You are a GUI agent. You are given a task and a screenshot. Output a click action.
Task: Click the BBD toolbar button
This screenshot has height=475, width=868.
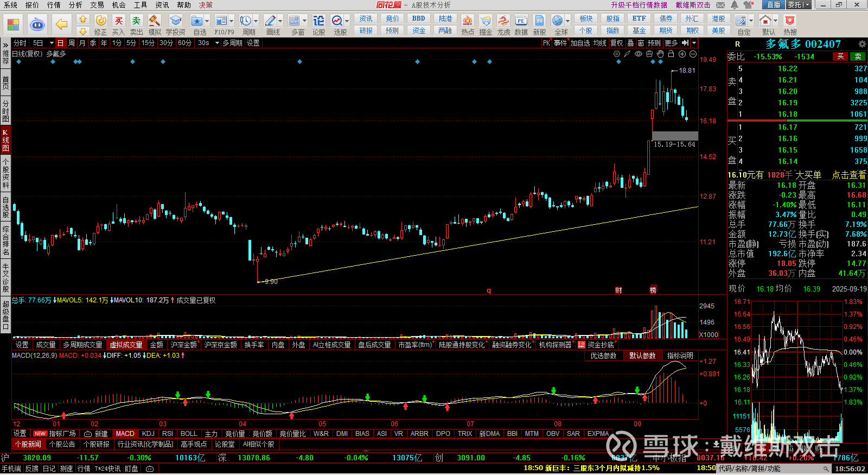pyautogui.click(x=419, y=19)
